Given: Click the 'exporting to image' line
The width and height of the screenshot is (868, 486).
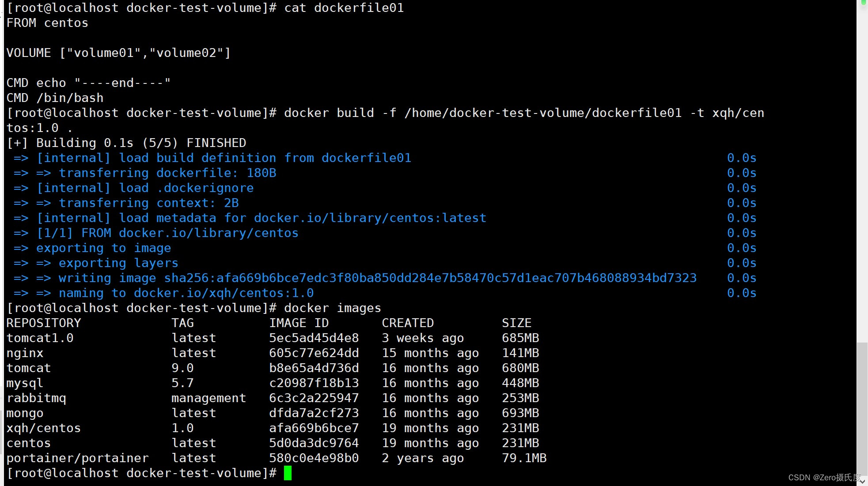Looking at the screenshot, I should (92, 248).
